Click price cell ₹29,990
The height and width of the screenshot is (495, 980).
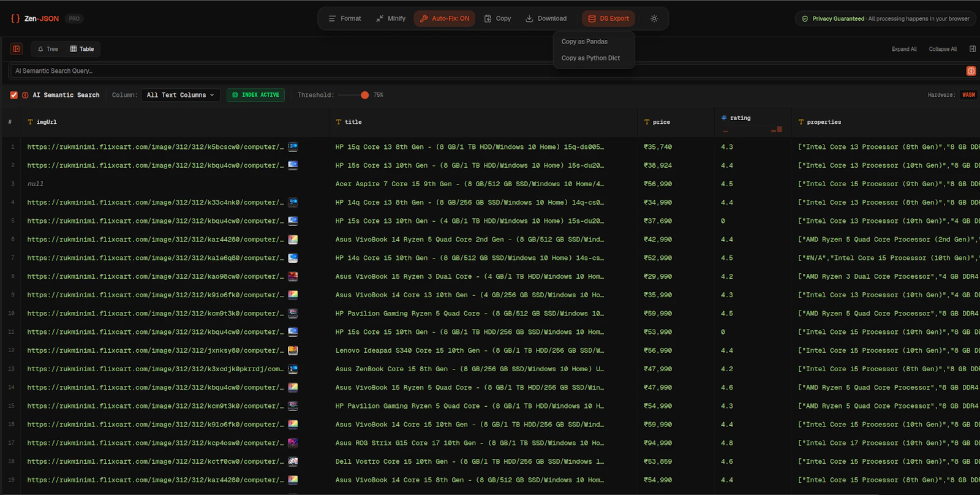pos(658,276)
